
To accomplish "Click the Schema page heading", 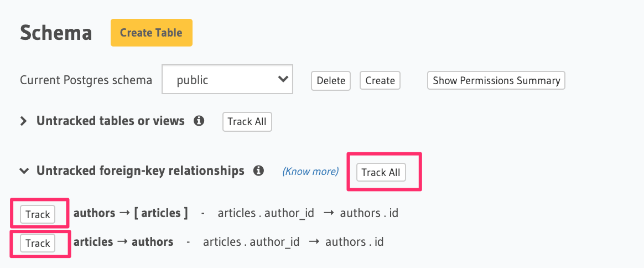I will tap(56, 33).
